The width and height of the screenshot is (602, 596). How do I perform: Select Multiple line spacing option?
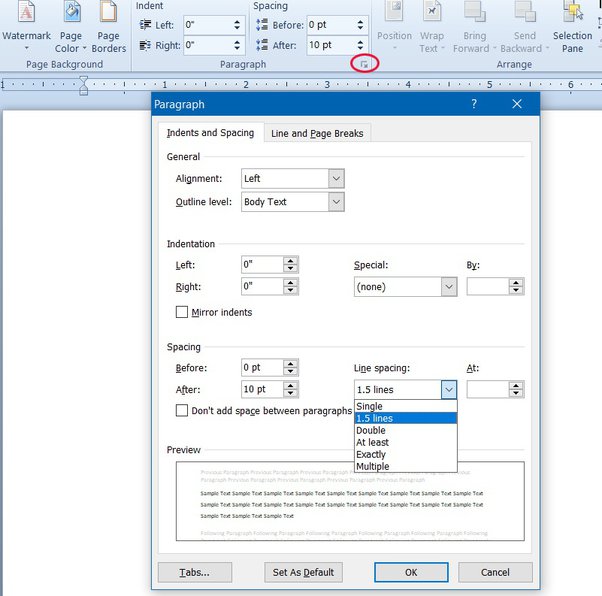pos(406,466)
